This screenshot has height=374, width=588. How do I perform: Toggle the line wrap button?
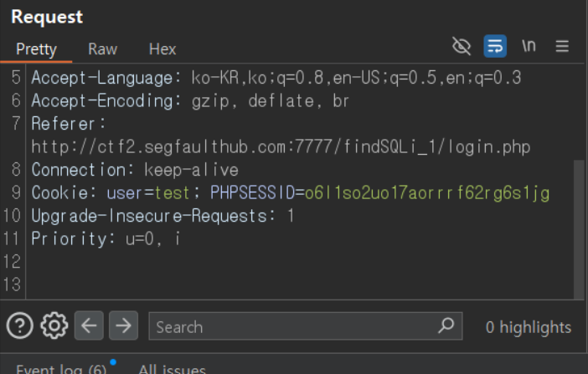(x=495, y=46)
